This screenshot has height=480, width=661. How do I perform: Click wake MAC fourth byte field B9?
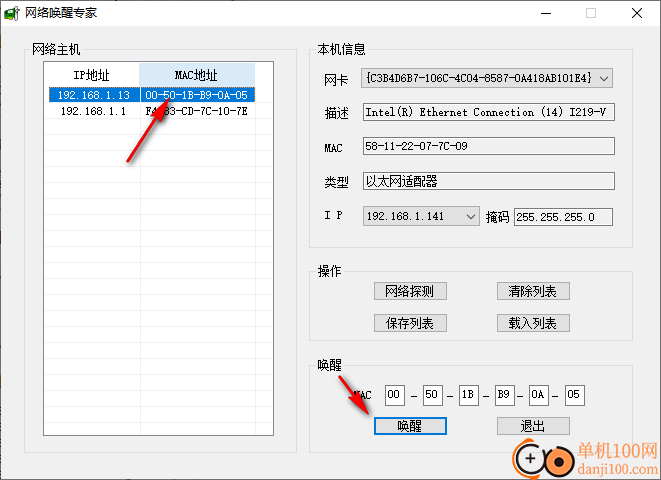click(504, 395)
